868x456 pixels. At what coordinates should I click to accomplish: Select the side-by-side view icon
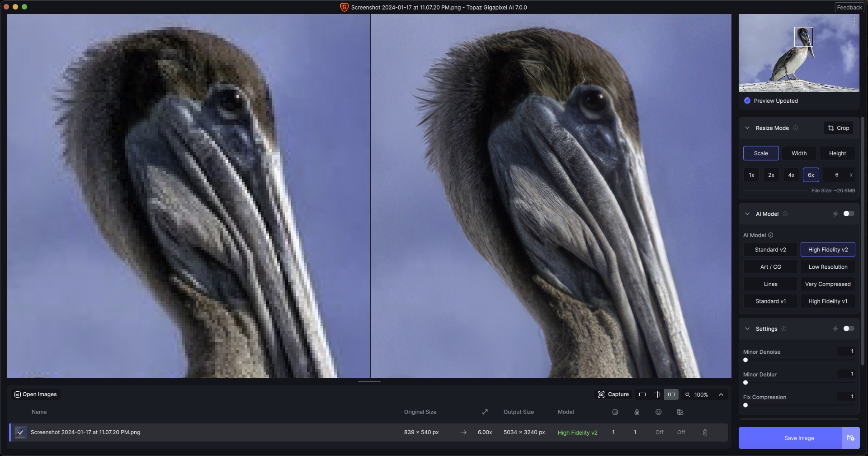[x=671, y=394]
